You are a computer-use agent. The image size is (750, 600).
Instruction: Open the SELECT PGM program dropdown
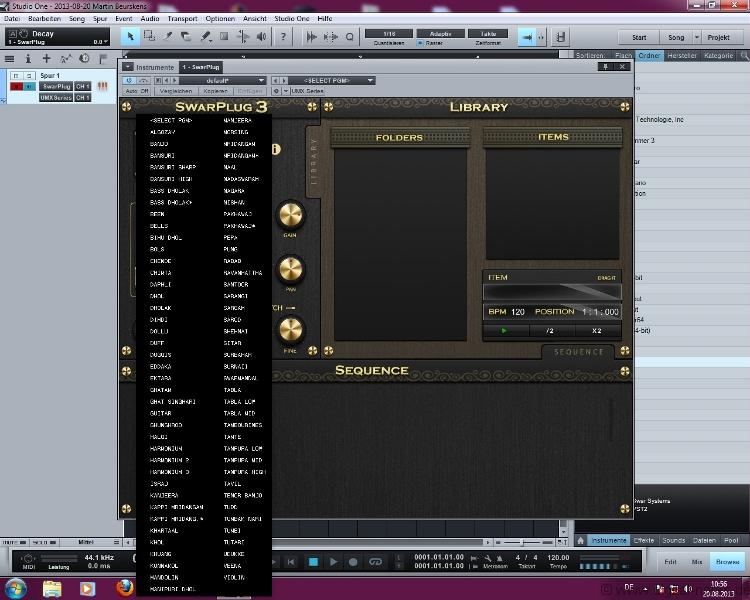pyautogui.click(x=332, y=80)
